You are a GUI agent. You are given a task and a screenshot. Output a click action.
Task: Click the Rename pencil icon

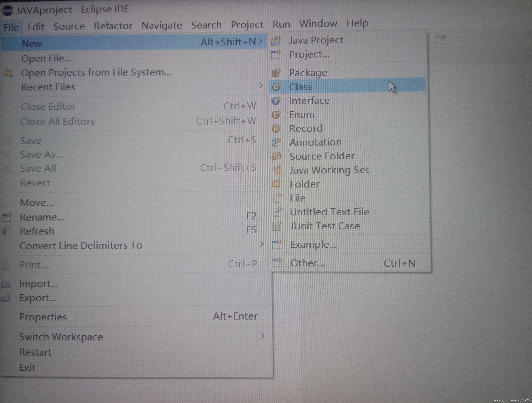[7, 217]
